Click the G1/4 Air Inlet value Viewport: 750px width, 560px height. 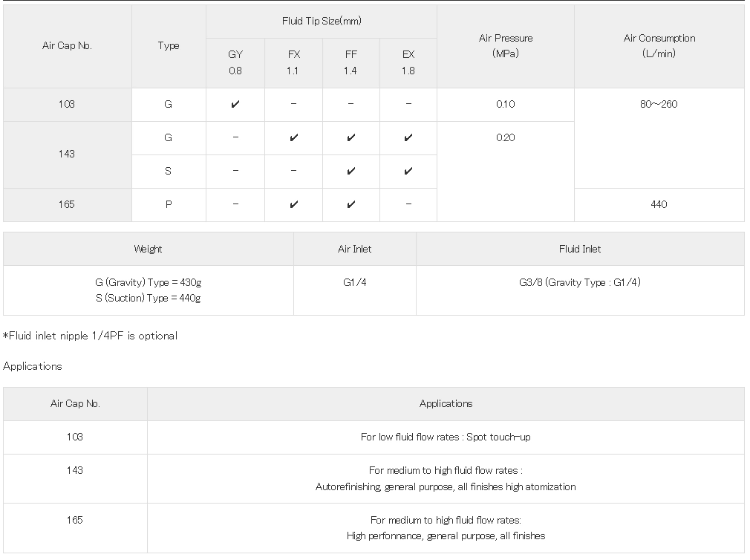(355, 283)
